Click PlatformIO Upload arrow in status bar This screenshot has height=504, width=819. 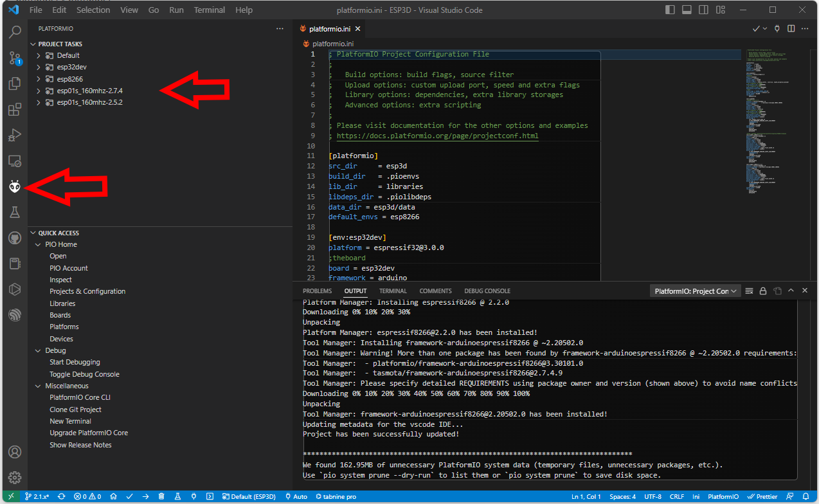coord(145,497)
